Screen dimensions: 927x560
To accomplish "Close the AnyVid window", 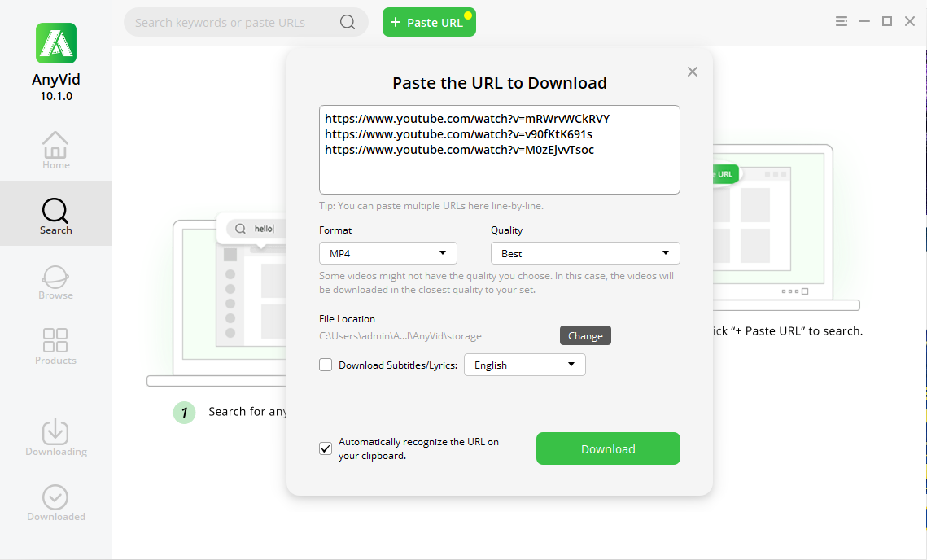I will (x=910, y=21).
